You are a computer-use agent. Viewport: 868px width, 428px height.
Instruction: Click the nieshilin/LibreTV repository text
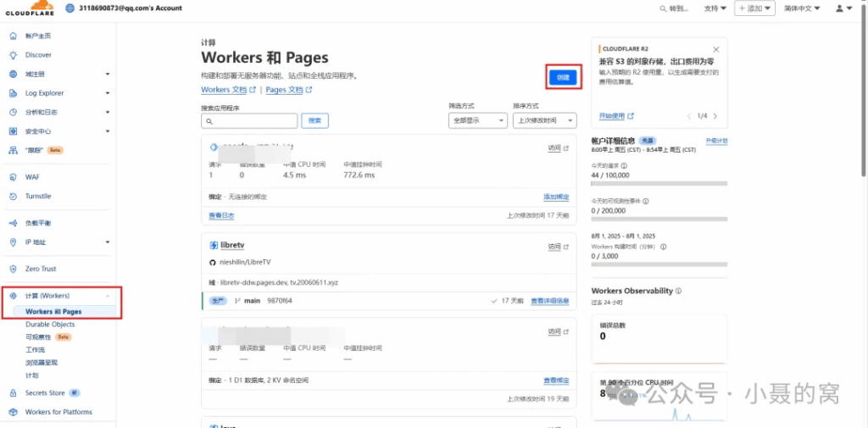click(x=245, y=262)
